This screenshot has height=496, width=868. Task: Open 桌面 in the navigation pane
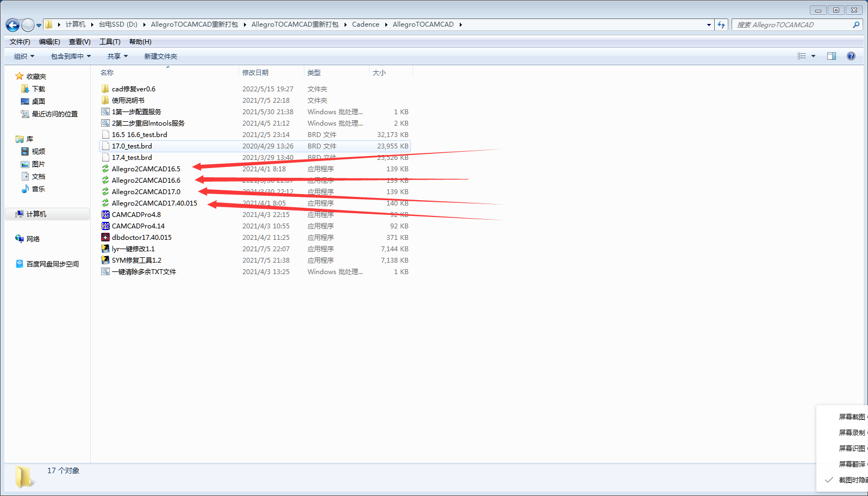point(39,101)
